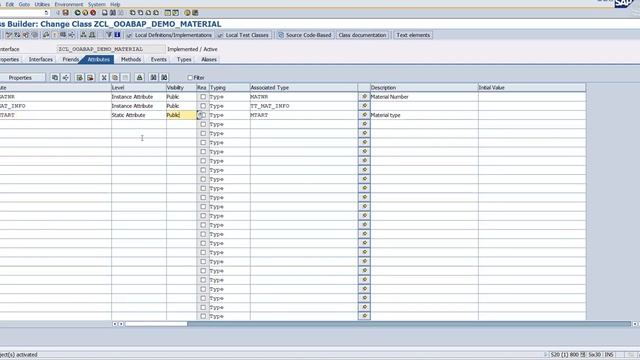Switch to the Interfaces tab

coord(41,60)
